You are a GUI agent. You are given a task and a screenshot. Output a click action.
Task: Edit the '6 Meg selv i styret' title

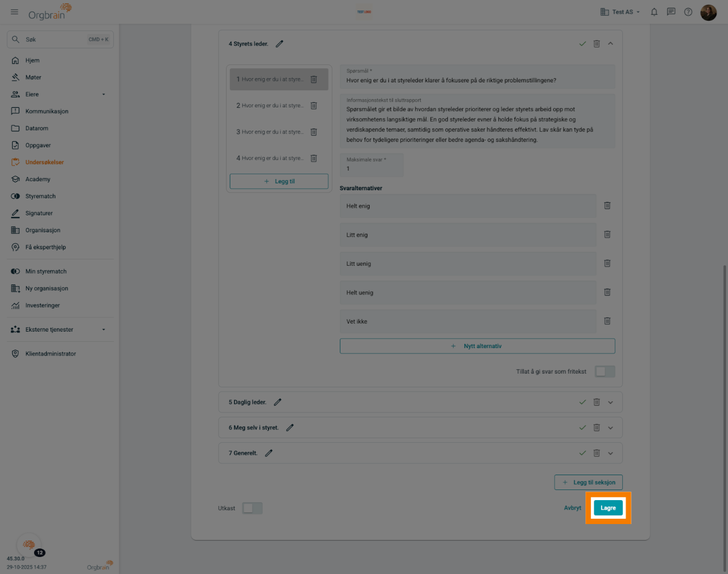pyautogui.click(x=290, y=428)
